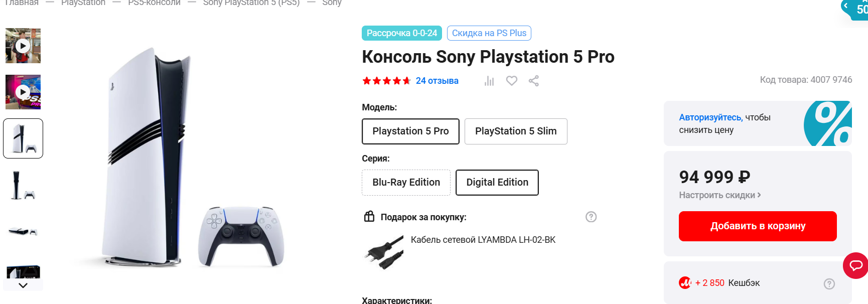The image size is (868, 304).
Task: Open the gift help question mark icon
Action: (591, 217)
